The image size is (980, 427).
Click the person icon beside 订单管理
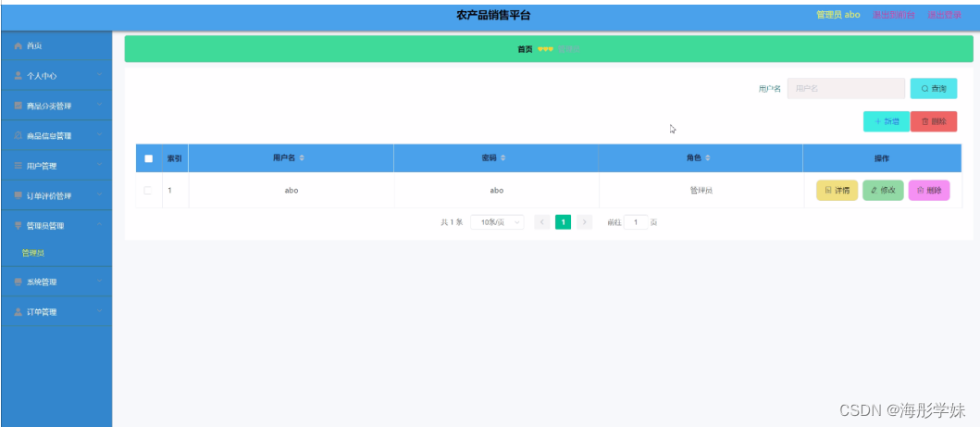[19, 312]
